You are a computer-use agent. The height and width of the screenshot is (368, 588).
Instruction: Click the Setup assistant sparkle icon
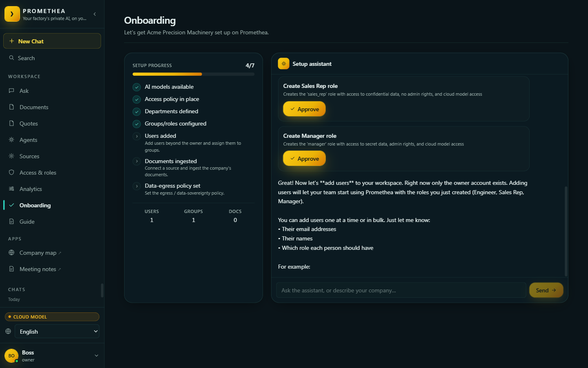click(284, 64)
